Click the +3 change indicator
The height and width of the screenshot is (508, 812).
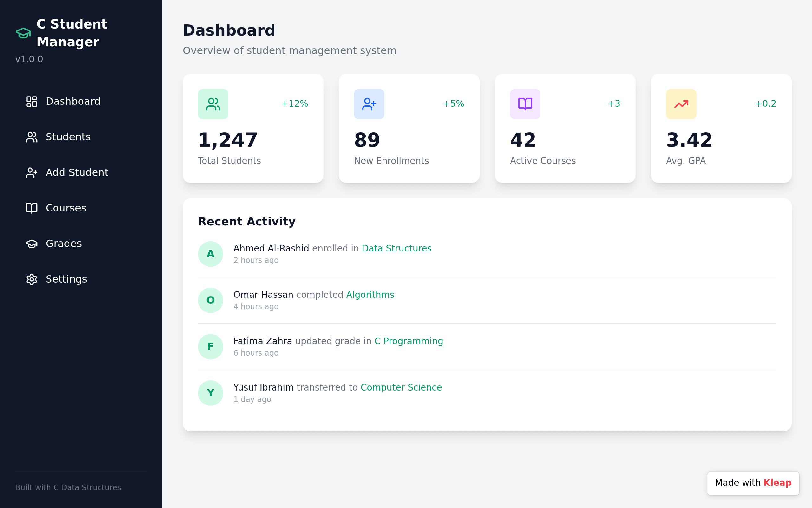point(614,104)
